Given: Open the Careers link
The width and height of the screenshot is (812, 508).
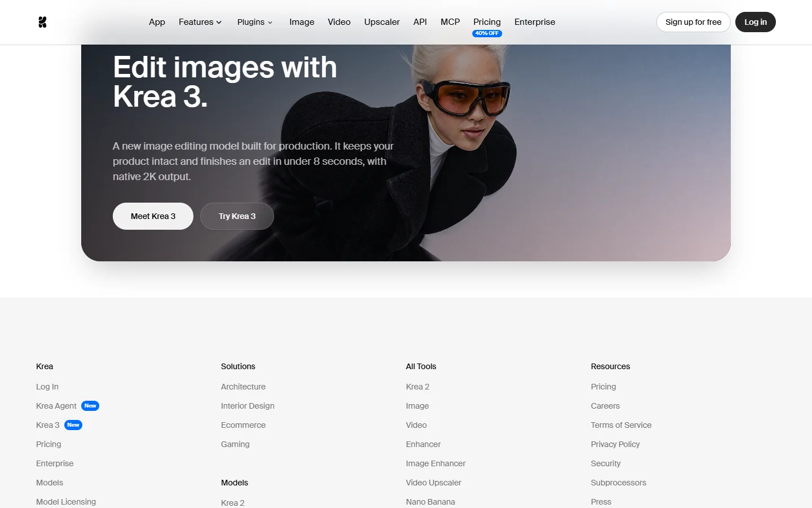Looking at the screenshot, I should point(605,406).
